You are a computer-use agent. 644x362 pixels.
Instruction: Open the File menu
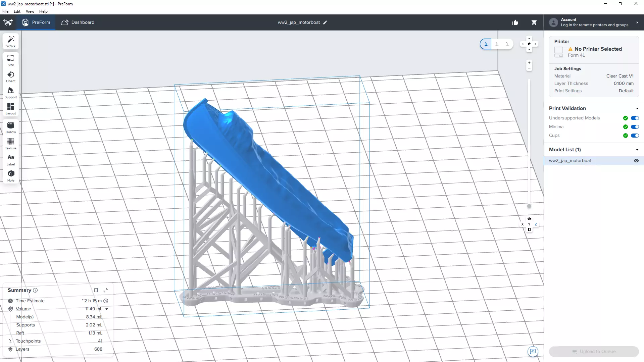pyautogui.click(x=5, y=11)
